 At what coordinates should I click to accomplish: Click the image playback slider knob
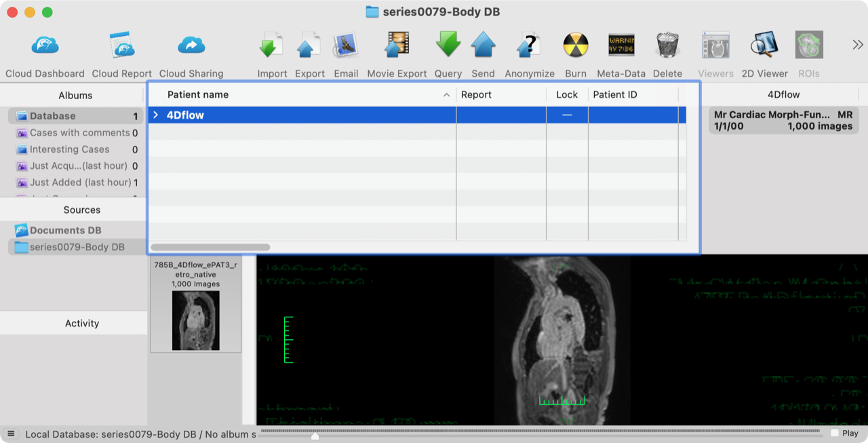315,436
